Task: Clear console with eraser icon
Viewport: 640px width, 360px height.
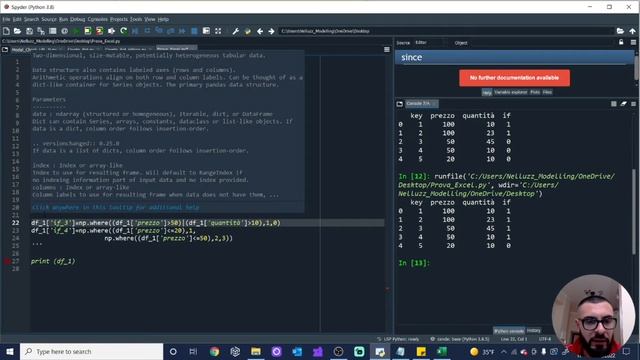Action: [x=624, y=104]
